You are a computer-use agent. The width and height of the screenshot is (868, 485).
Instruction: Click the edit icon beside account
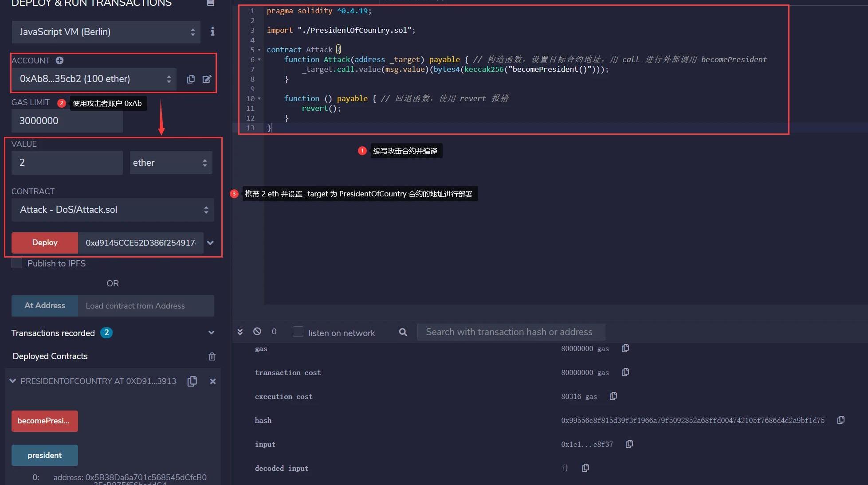point(207,79)
